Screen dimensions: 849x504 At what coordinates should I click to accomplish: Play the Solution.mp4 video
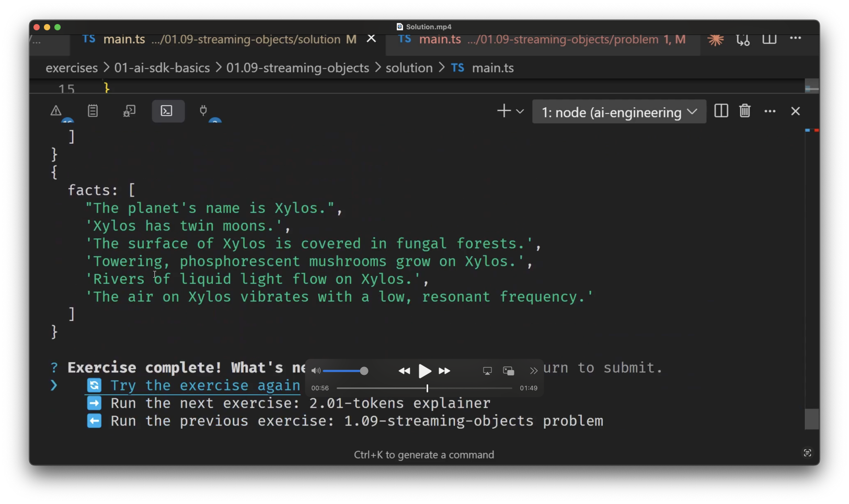coord(425,371)
